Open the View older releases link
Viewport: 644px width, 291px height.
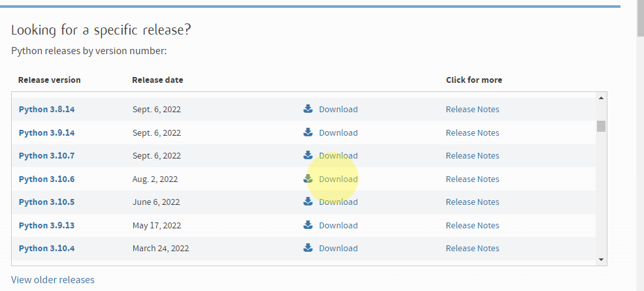(x=52, y=280)
